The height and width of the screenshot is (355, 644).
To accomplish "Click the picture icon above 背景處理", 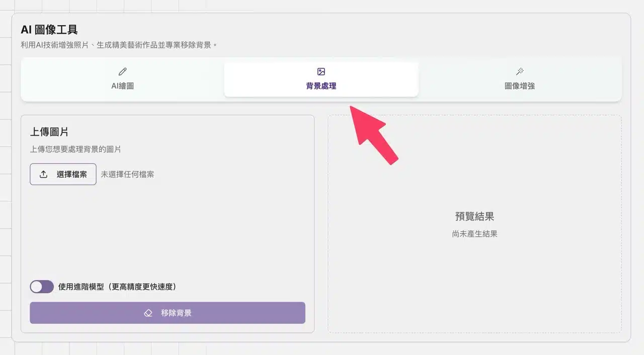I will pyautogui.click(x=321, y=72).
